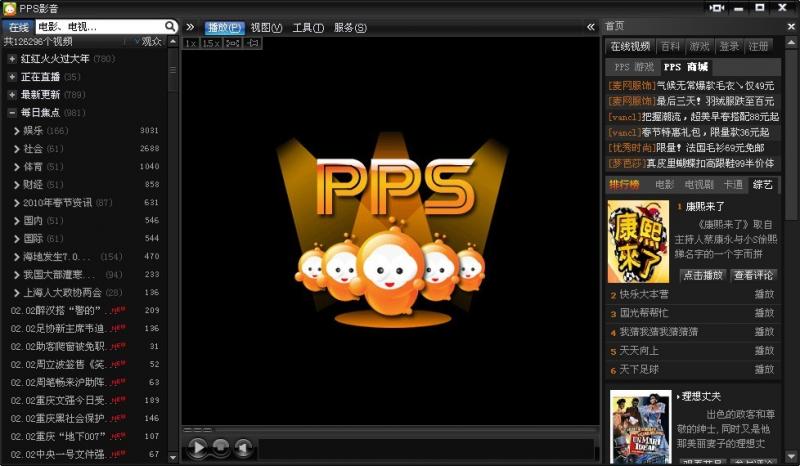
Task: Click the Play button
Action: [197, 448]
